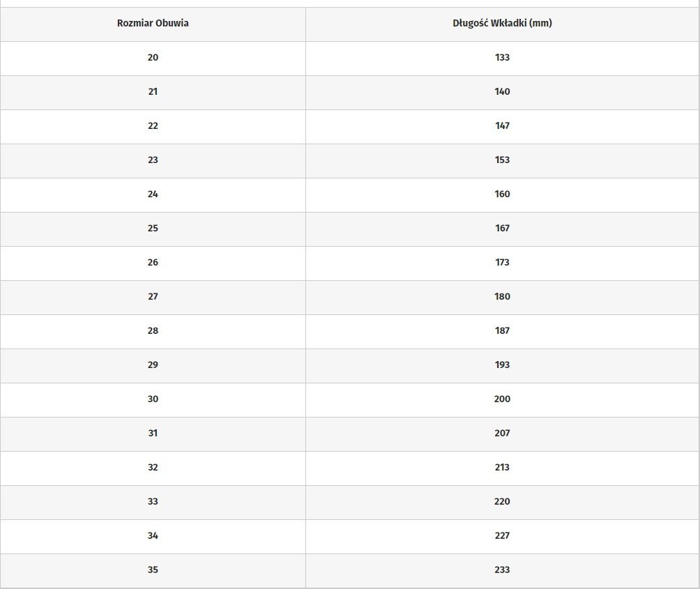Select shoe size 25 cell

click(153, 229)
